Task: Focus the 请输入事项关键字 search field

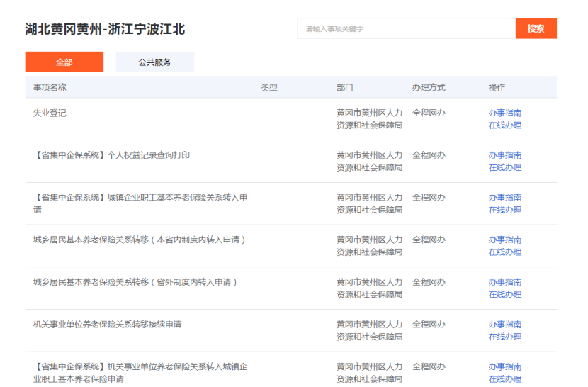Action: 407,28
